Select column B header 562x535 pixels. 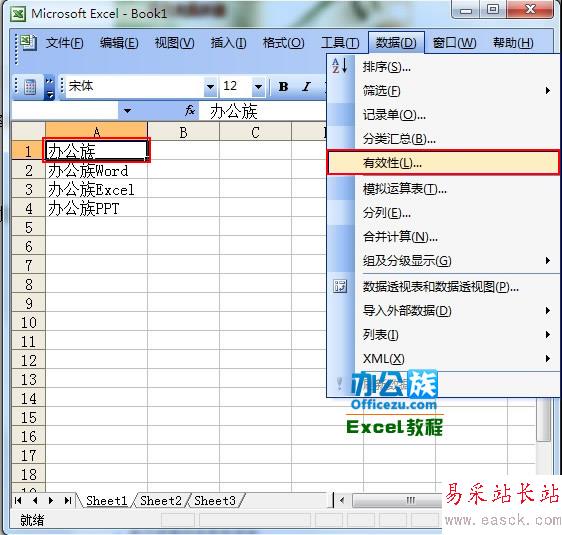[184, 132]
